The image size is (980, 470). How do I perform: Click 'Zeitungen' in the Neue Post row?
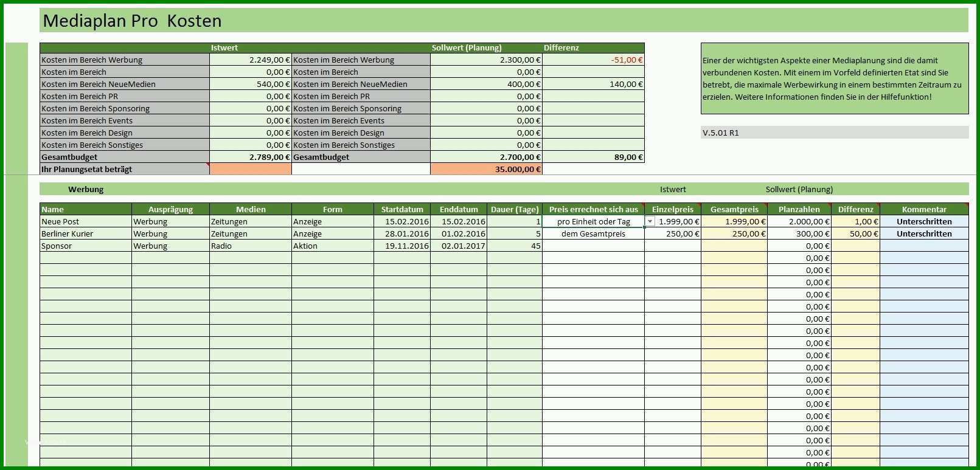pos(251,222)
